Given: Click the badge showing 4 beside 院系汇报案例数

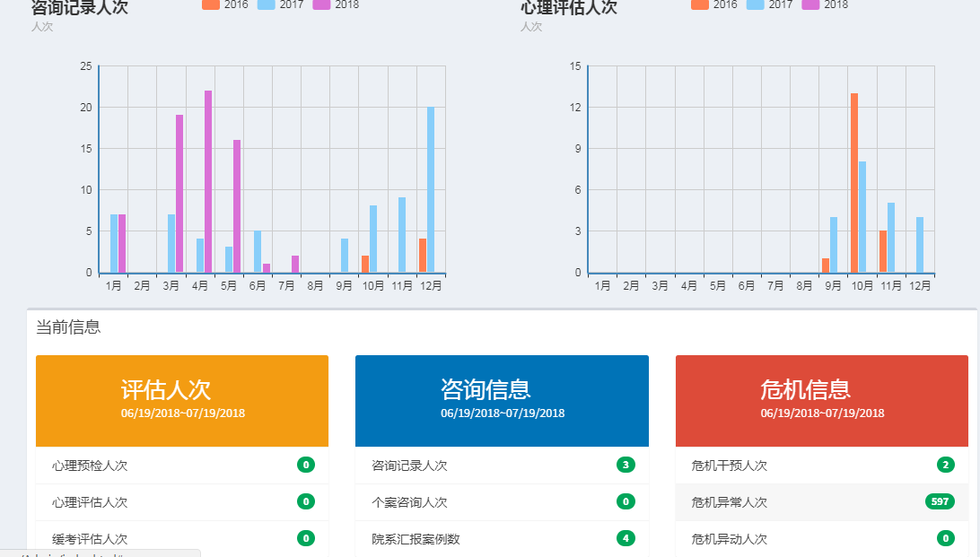Looking at the screenshot, I should (626, 538).
